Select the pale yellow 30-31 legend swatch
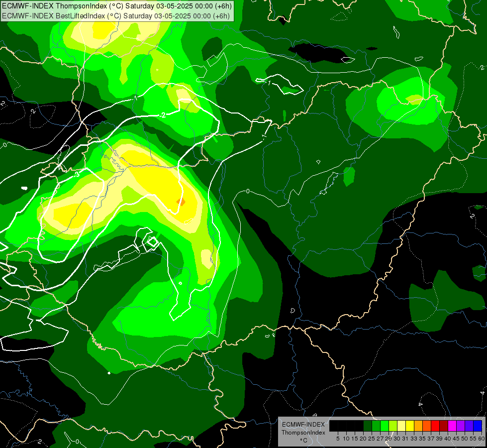 [x=401, y=426]
